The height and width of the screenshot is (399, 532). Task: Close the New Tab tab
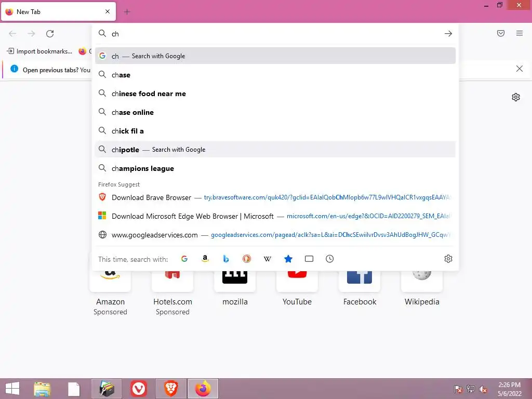click(x=108, y=11)
